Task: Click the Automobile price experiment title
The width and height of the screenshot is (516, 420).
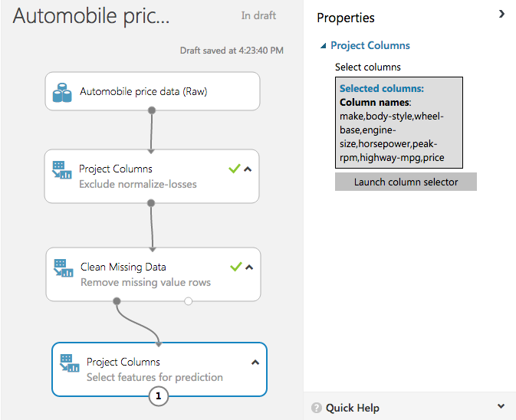Action: click(x=91, y=17)
